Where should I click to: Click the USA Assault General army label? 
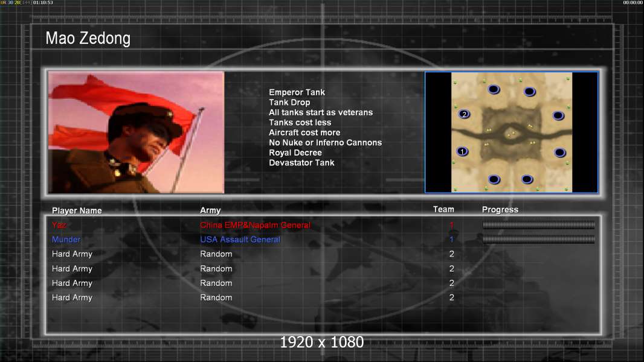coord(240,240)
